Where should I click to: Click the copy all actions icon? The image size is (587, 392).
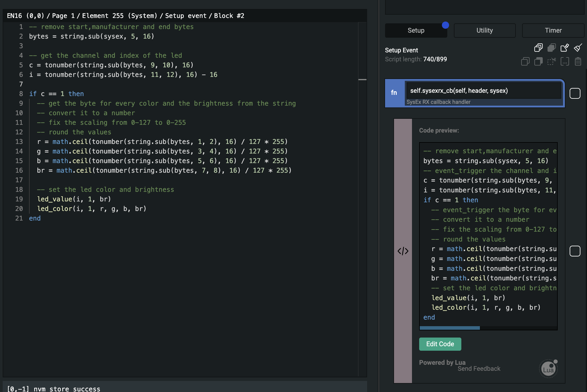538,48
